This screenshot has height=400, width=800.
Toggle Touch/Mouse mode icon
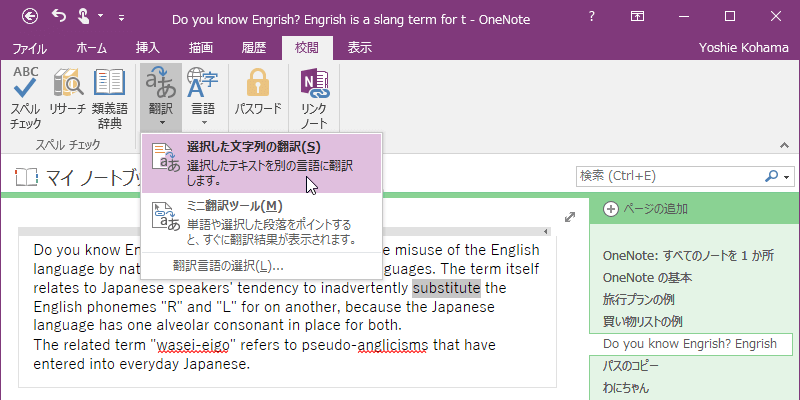(x=84, y=17)
